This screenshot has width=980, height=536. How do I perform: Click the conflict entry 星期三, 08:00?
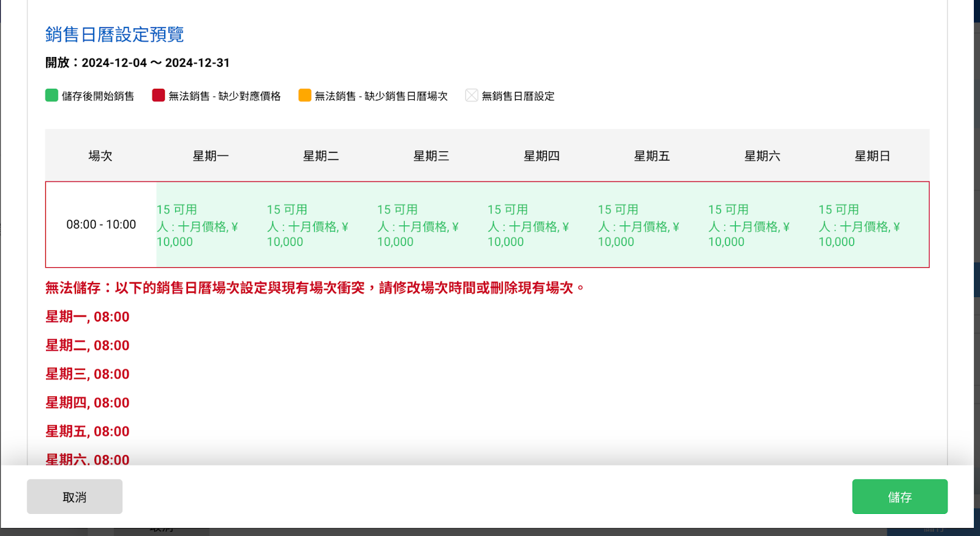click(x=88, y=374)
